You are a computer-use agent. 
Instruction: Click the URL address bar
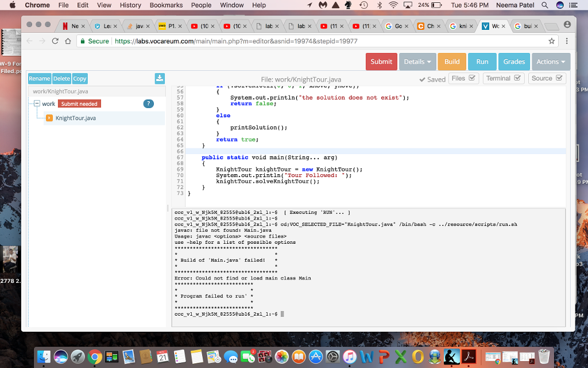310,41
